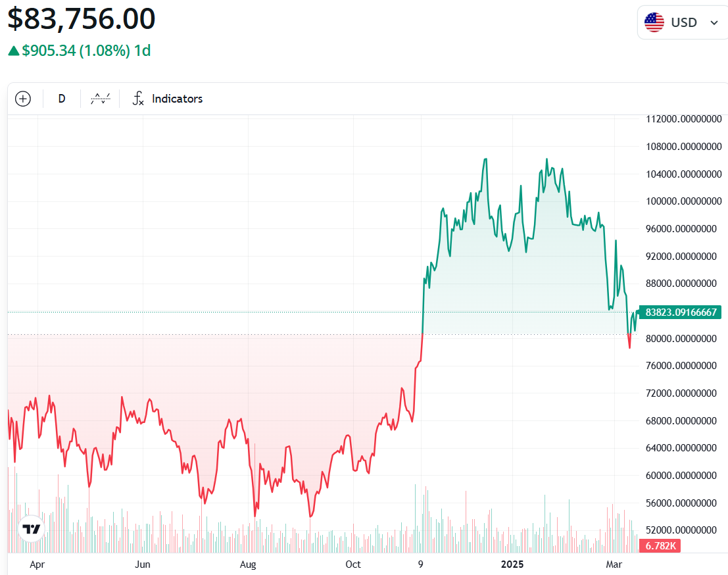Click the $83,756.00 price heading

coord(82,18)
